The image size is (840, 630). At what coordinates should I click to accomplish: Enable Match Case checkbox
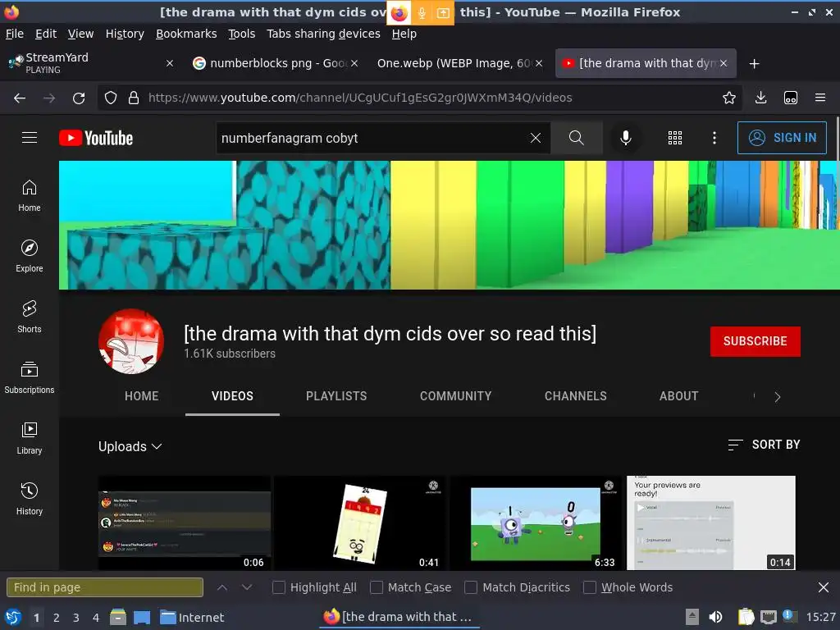pyautogui.click(x=377, y=587)
